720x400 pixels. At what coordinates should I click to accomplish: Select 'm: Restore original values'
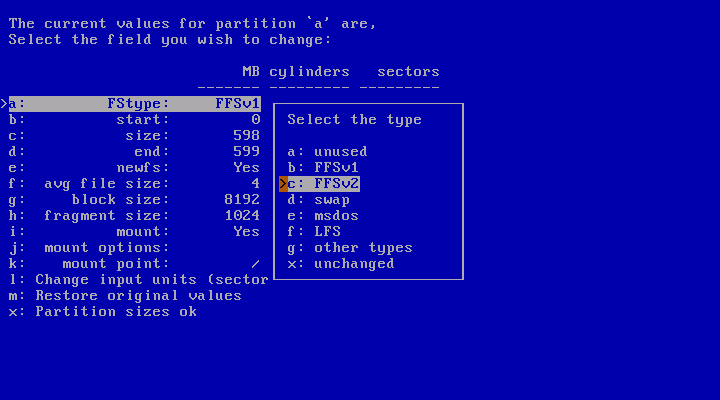click(x=125, y=296)
